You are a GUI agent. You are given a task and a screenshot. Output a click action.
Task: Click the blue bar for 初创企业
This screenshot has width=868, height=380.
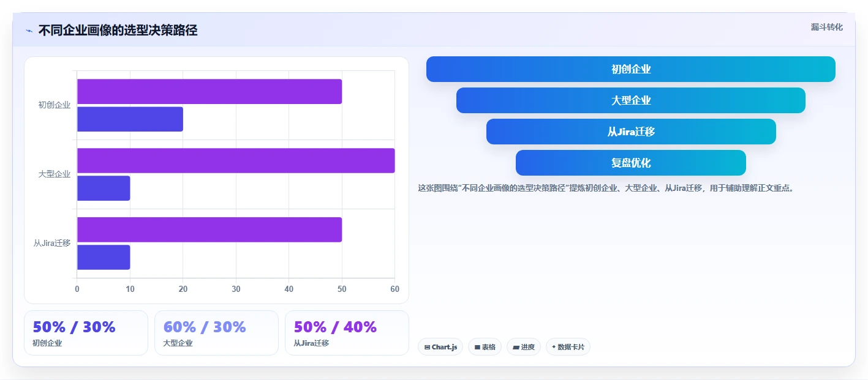(130, 119)
